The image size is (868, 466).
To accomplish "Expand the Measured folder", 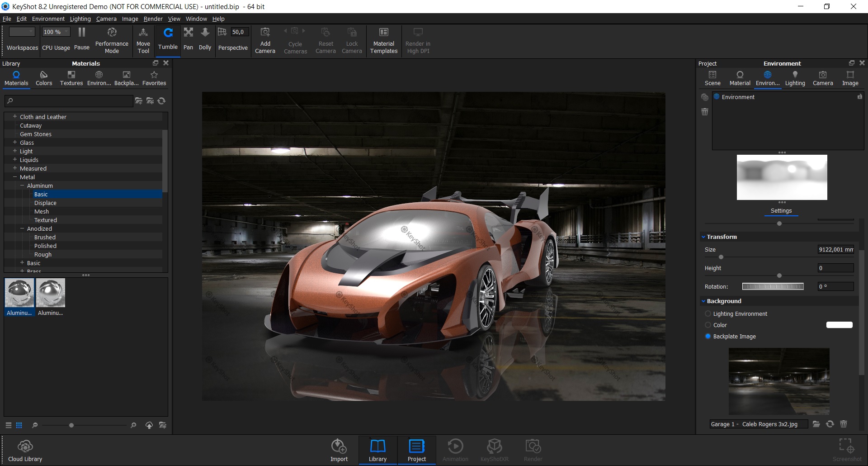I will point(15,168).
